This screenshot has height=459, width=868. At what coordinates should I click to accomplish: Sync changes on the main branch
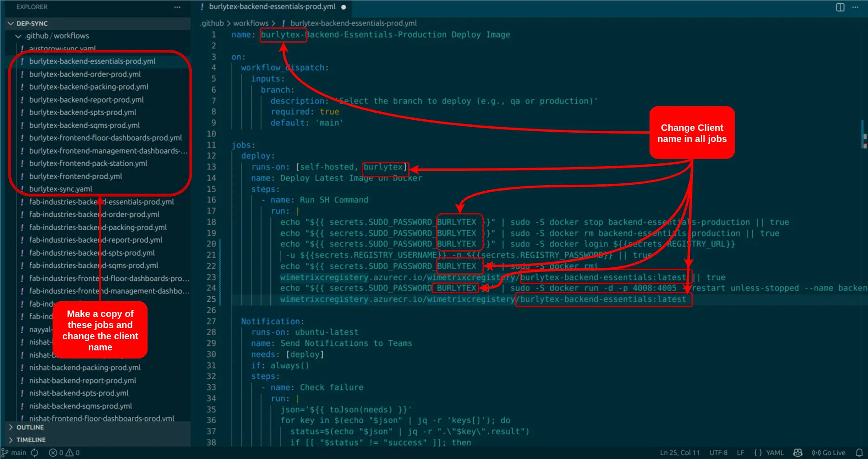pyautogui.click(x=35, y=453)
